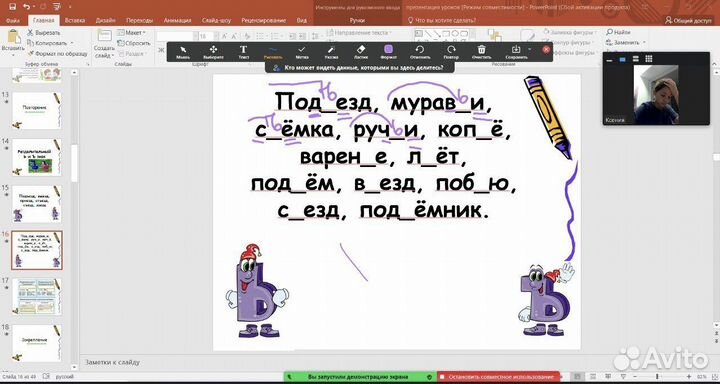The width and height of the screenshot is (720, 384).
Task: Clear annotations with the trash icon
Action: point(481,52)
